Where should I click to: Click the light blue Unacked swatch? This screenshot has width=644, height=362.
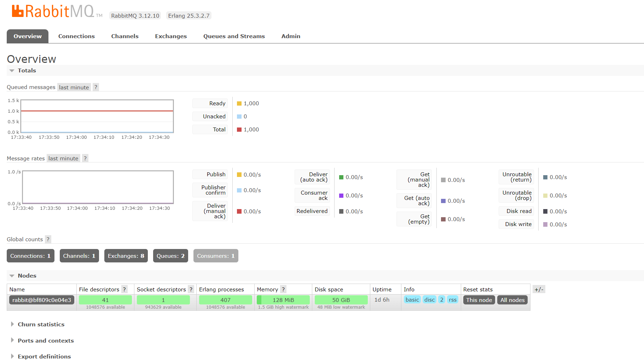pyautogui.click(x=239, y=117)
